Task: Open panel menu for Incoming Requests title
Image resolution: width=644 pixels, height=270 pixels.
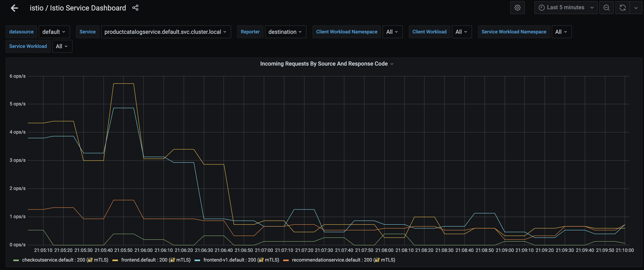Action: coord(392,64)
